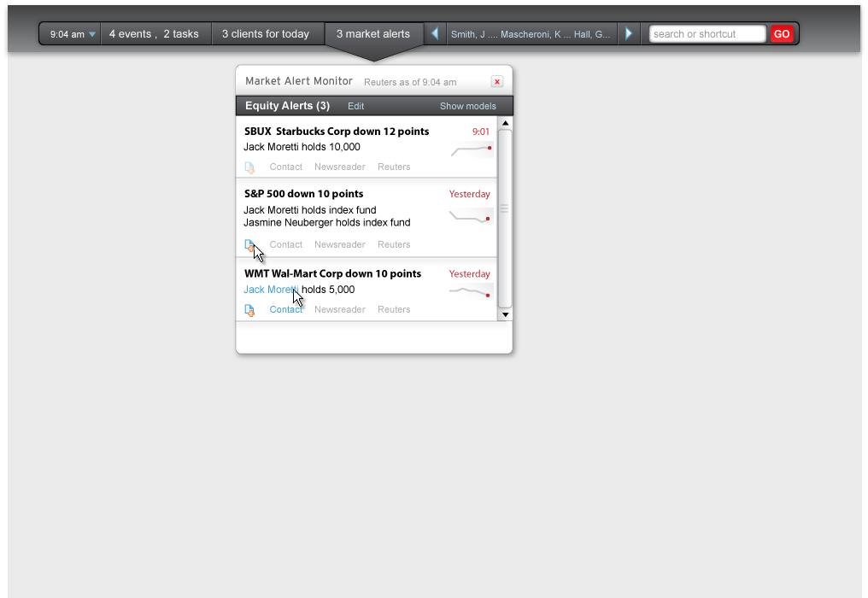The image size is (868, 598).
Task: Click the document icon under the Wal-Mart alert
Action: [249, 310]
